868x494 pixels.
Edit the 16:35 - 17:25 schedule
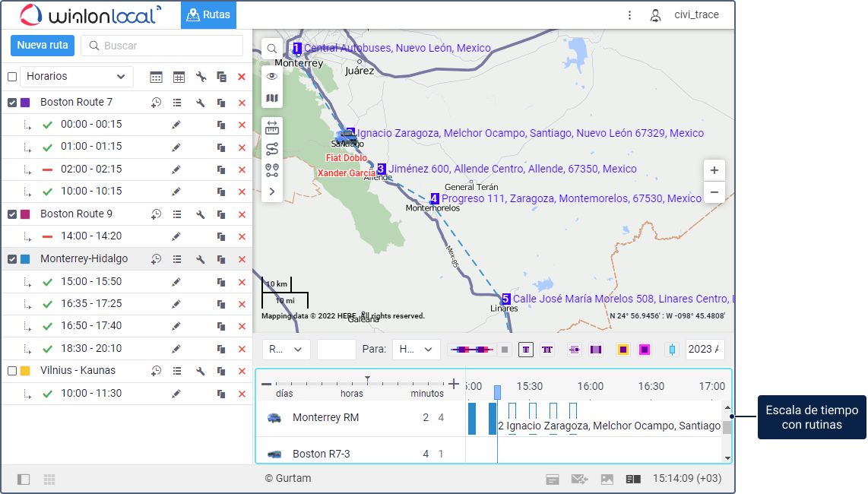176,304
